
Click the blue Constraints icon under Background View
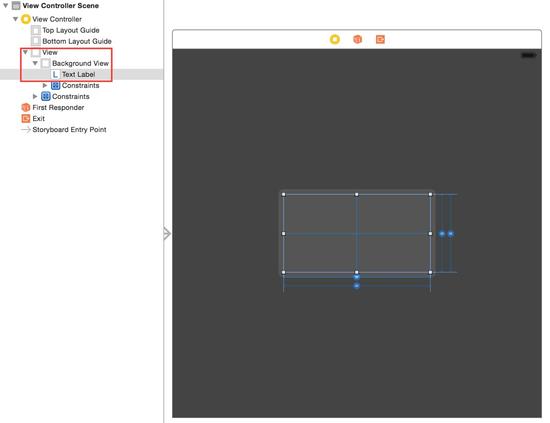(x=55, y=85)
